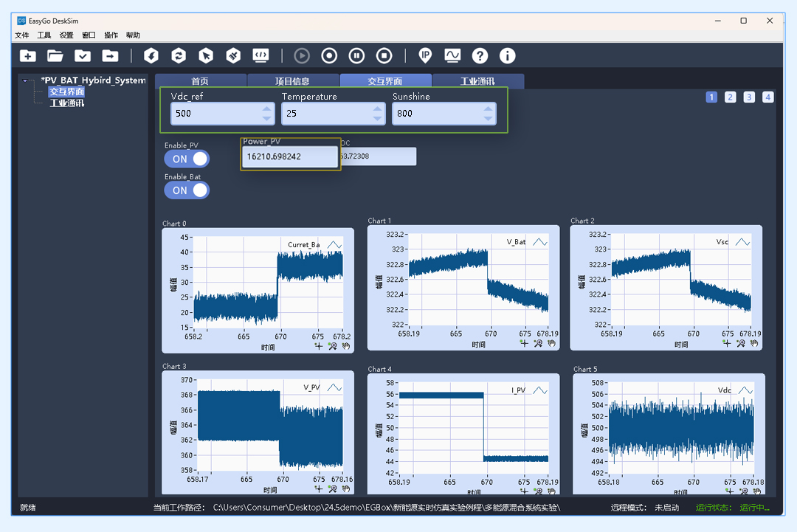Switch to the 首页 tab
Image resolution: width=797 pixels, height=532 pixels.
pos(200,80)
